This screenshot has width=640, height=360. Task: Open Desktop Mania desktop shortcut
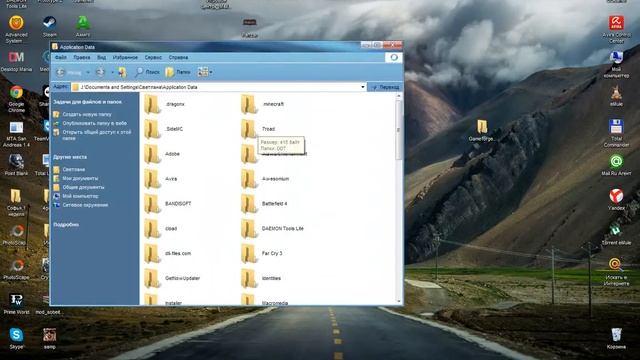coord(16,61)
